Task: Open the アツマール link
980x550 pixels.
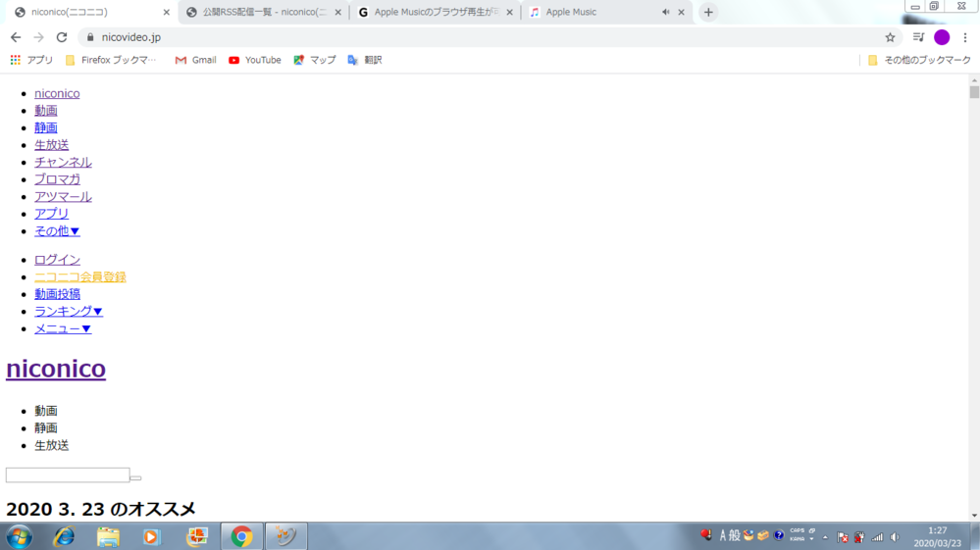Action: 63,197
